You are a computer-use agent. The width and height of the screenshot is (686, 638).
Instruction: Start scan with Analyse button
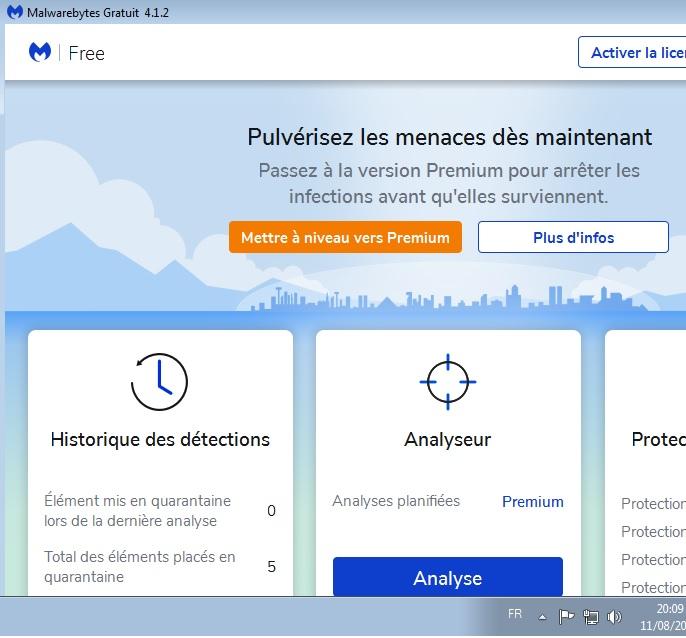coord(448,577)
